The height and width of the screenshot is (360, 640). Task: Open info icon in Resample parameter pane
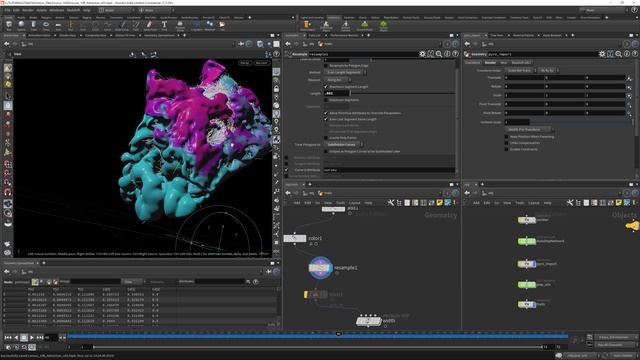click(447, 54)
